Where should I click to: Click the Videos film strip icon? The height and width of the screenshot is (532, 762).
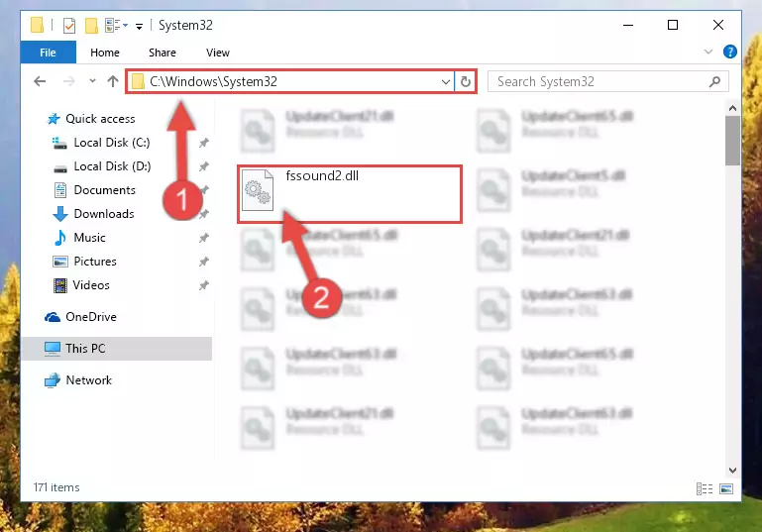[x=60, y=285]
